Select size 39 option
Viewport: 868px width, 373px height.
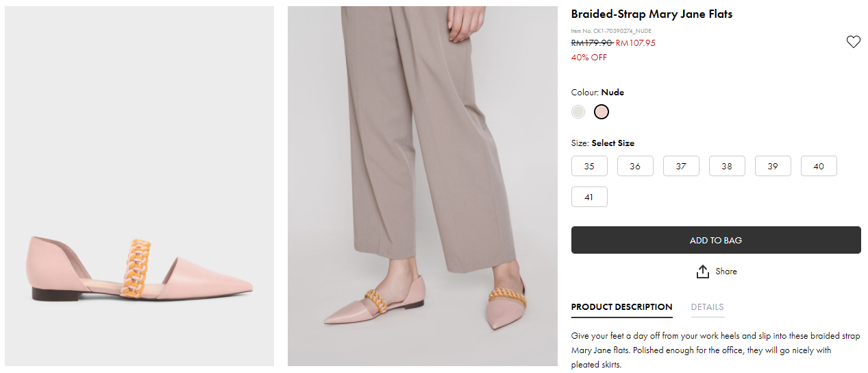pos(773,166)
